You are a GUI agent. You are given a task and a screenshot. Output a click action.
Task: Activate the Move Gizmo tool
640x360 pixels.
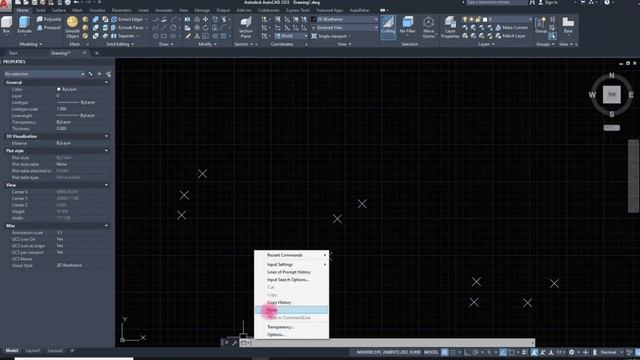point(429,27)
